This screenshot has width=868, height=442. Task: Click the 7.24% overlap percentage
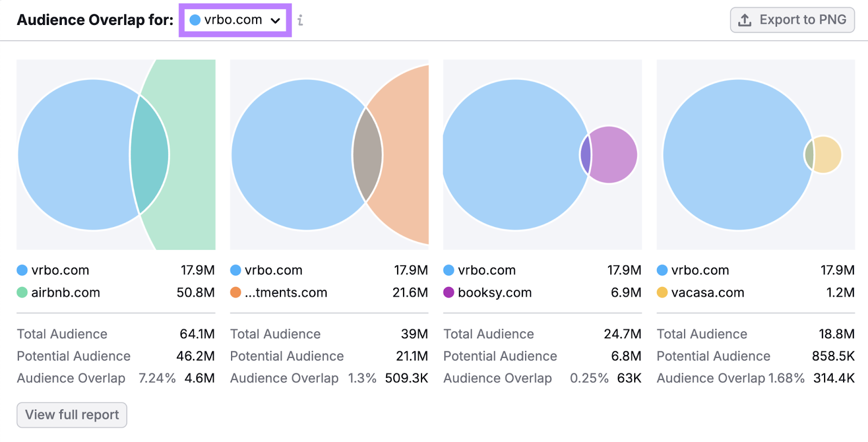(x=157, y=378)
